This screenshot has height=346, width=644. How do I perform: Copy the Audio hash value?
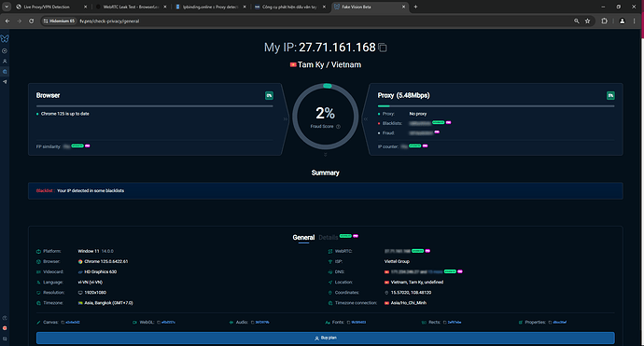[x=253, y=322]
